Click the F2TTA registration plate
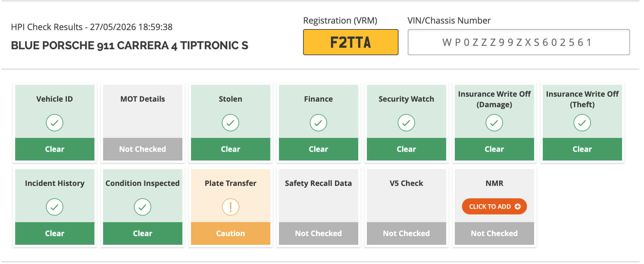The width and height of the screenshot is (644, 264). click(351, 42)
